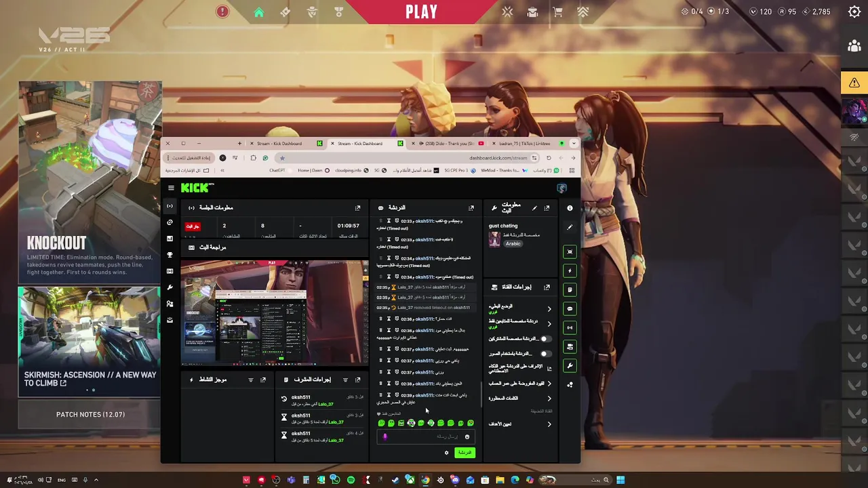Open the trophy achievements icon in Kick sidebar

(x=170, y=255)
